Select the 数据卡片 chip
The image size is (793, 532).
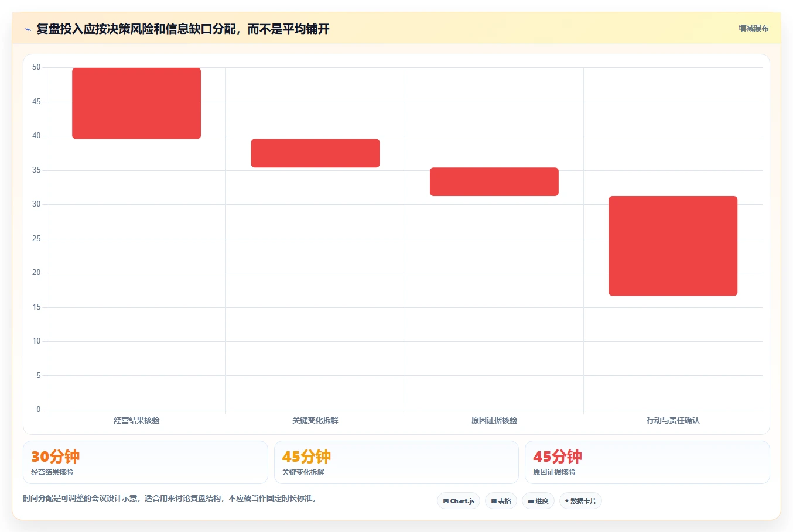(x=580, y=501)
